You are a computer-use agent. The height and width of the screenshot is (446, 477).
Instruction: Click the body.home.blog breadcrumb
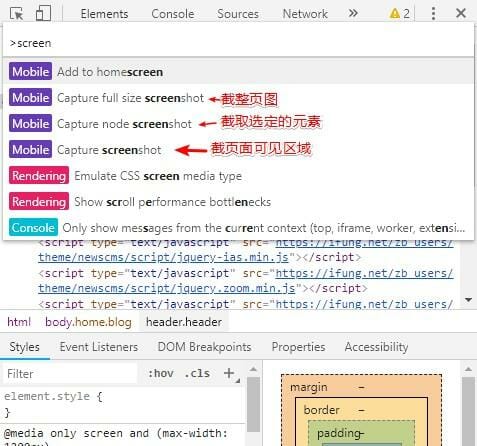click(x=88, y=322)
